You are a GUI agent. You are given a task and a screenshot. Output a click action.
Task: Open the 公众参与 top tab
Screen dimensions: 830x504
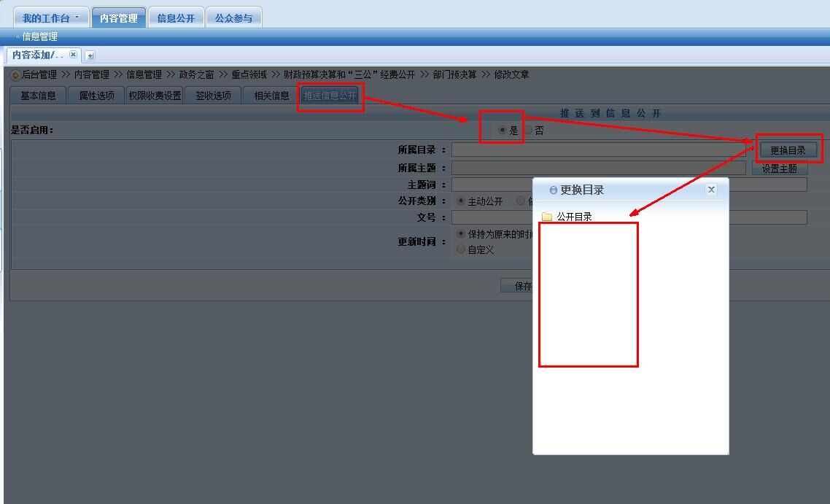point(233,18)
